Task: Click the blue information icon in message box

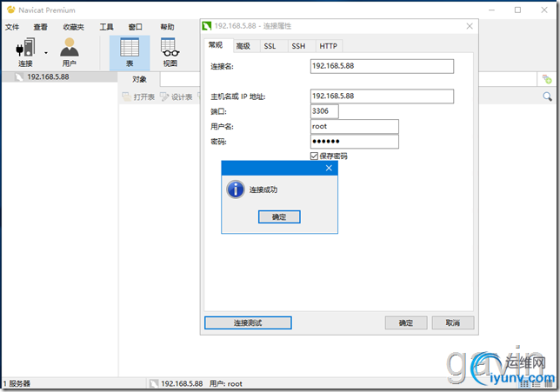Action: click(x=236, y=189)
